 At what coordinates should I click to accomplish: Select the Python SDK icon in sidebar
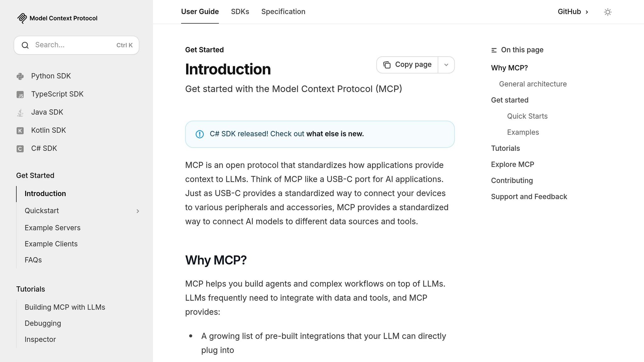coord(20,76)
